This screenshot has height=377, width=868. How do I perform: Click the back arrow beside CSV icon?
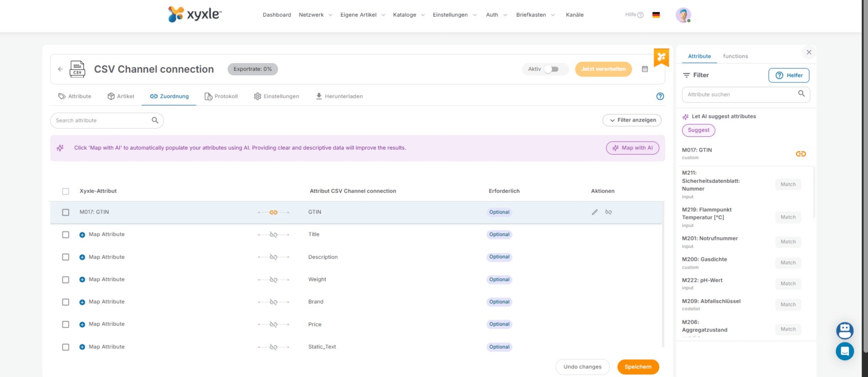click(x=61, y=69)
